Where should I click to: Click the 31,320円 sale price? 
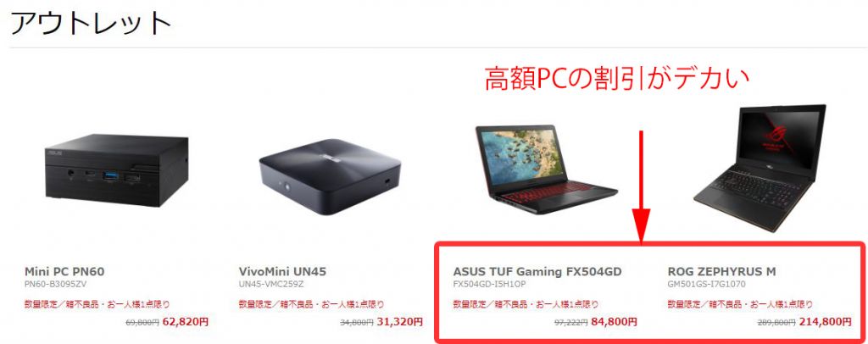click(400, 321)
